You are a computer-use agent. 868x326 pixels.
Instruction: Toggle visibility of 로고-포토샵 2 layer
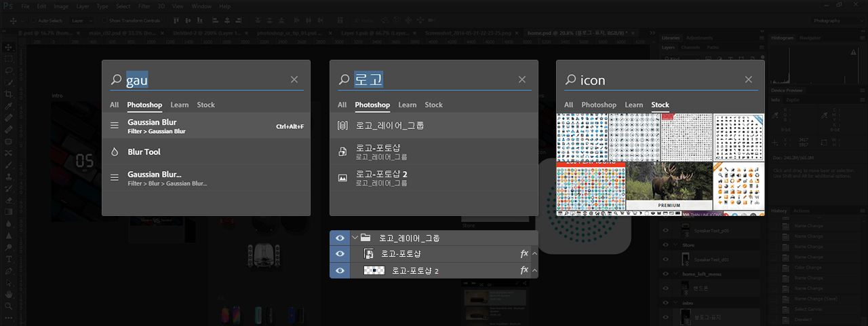[340, 270]
